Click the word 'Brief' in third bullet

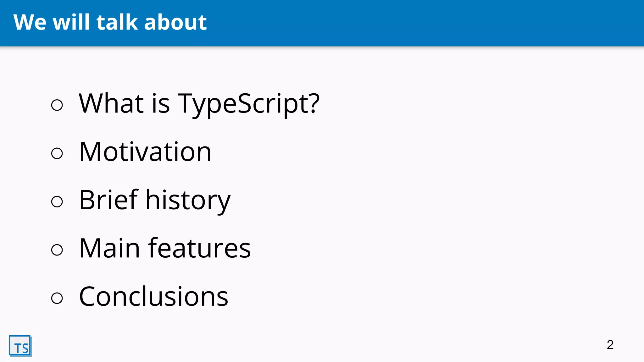(108, 200)
